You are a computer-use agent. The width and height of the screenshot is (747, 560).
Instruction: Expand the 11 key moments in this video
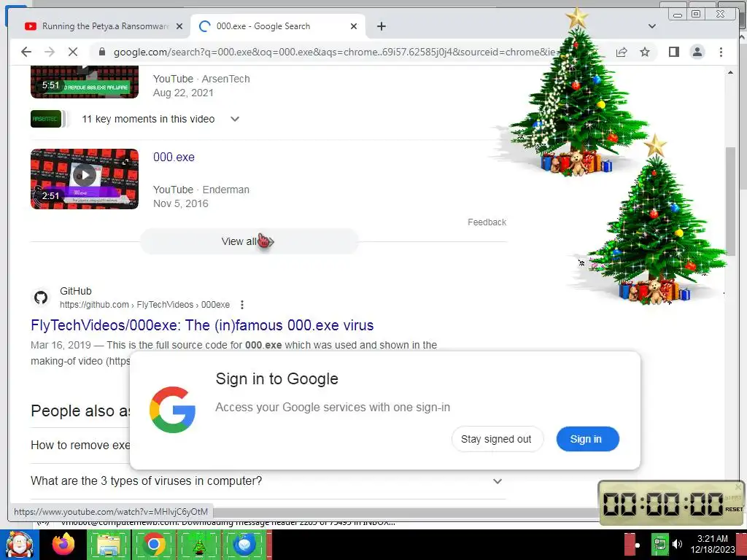click(234, 119)
